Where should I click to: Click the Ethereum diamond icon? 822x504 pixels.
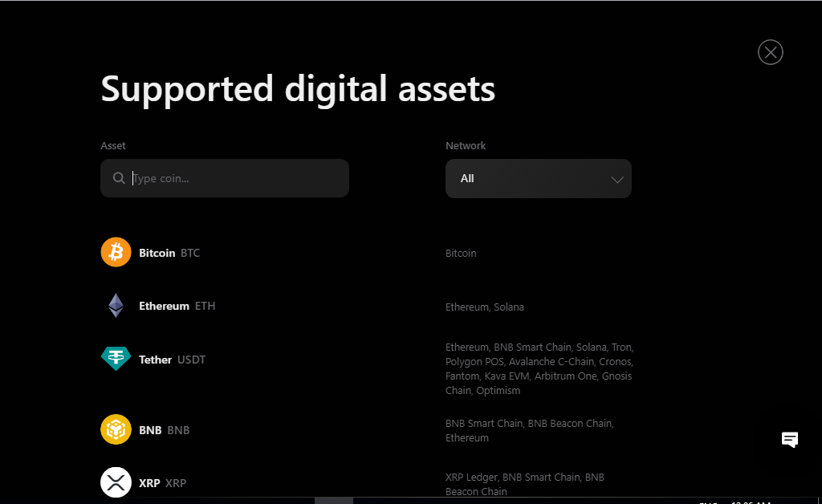point(116,306)
